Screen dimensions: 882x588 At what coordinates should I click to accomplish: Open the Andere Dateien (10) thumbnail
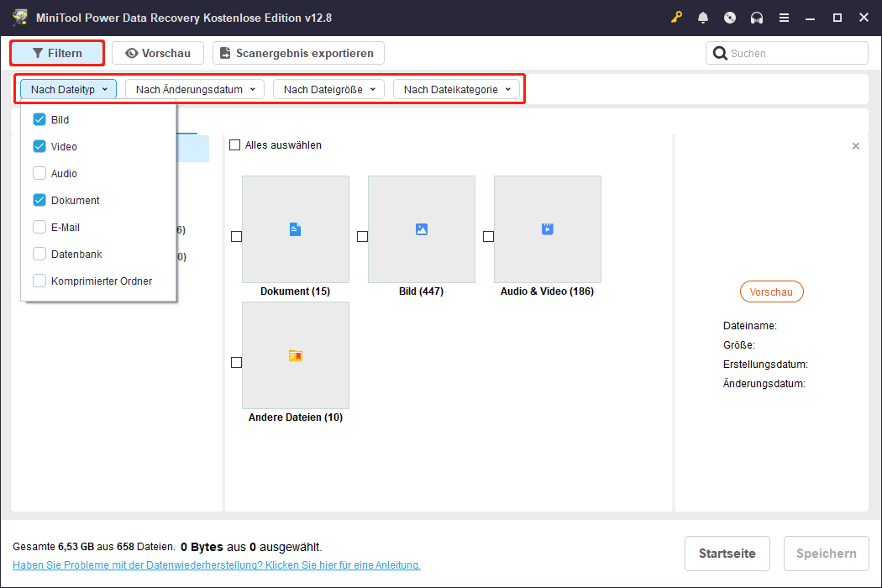pos(296,355)
